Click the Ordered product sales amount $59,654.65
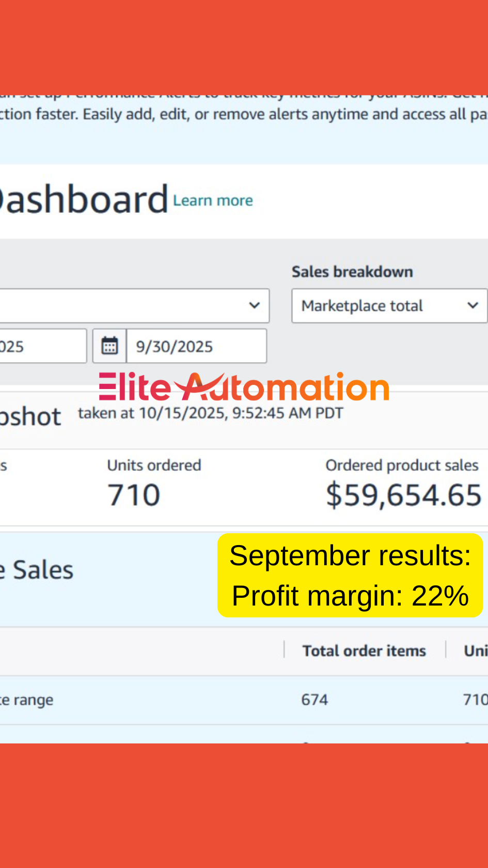This screenshot has height=868, width=488. point(404,495)
